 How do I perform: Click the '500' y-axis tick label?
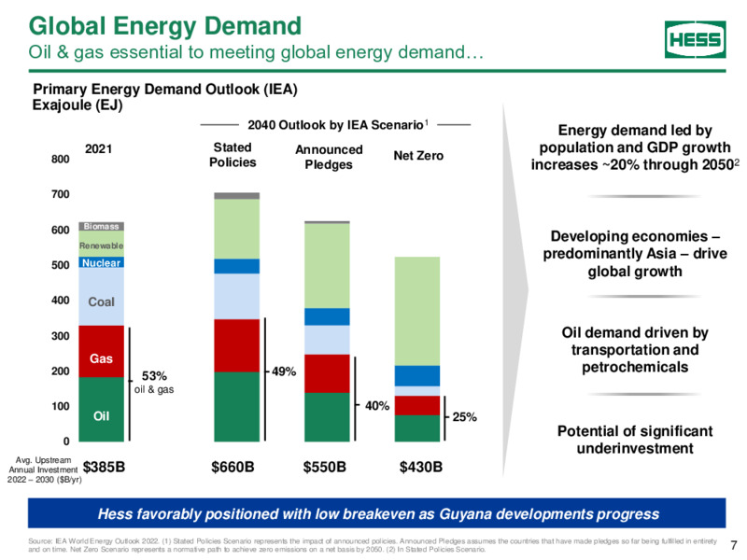(61, 265)
